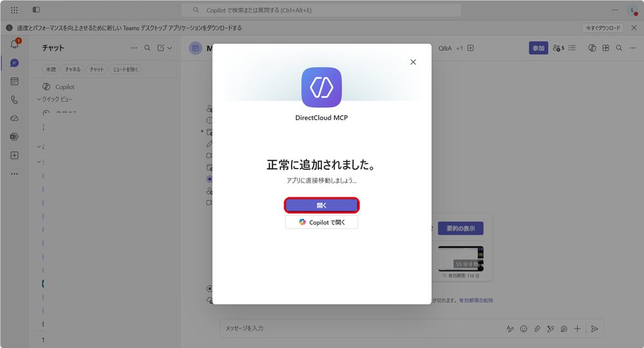Image resolution: width=644 pixels, height=348 pixels.
Task: Open the rewrite-with-Copilot pen icon
Action: tap(551, 329)
